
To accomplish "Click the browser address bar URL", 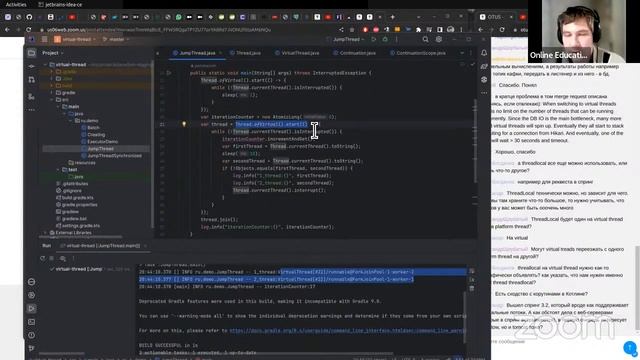I will 158,30.
